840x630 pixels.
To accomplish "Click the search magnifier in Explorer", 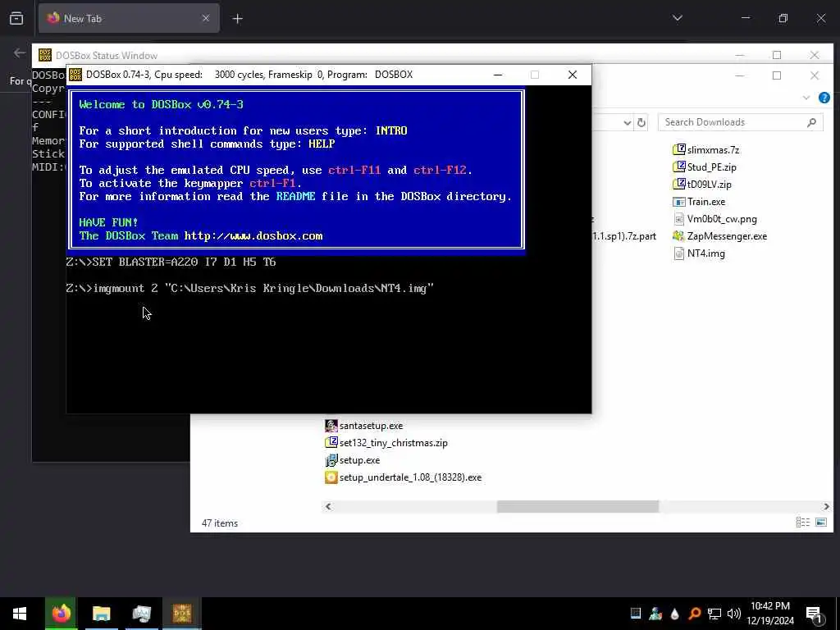I will [x=811, y=122].
